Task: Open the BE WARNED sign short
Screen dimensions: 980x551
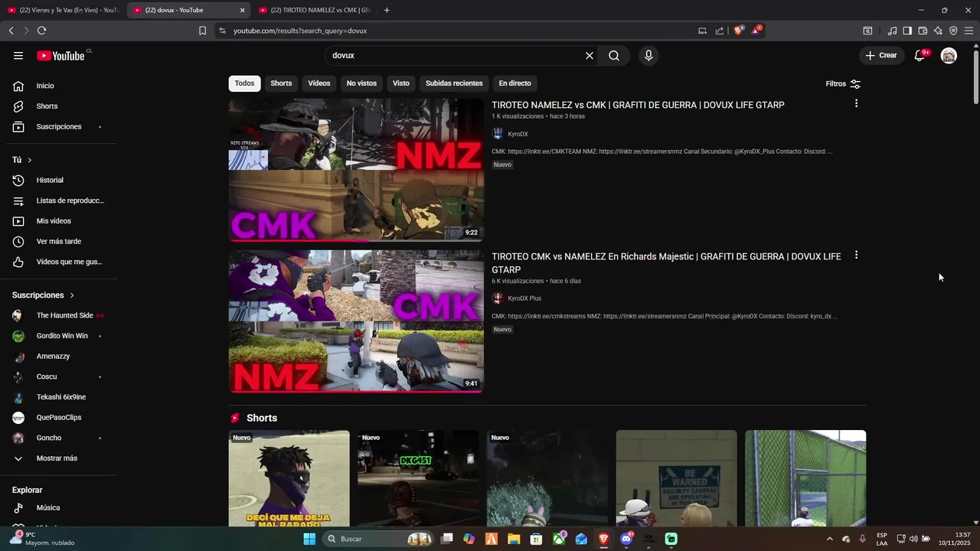Action: point(677,478)
